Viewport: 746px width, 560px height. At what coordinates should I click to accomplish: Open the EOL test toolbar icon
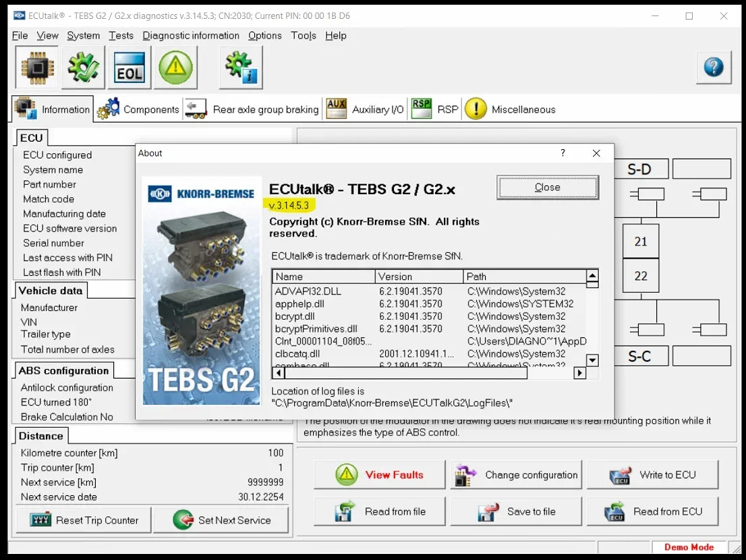tap(130, 68)
